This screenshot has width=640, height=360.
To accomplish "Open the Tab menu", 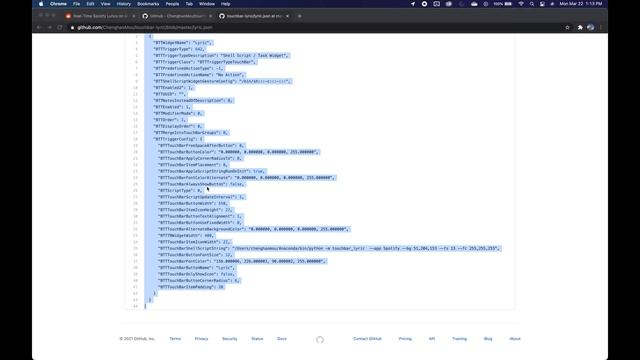I will (189, 4).
